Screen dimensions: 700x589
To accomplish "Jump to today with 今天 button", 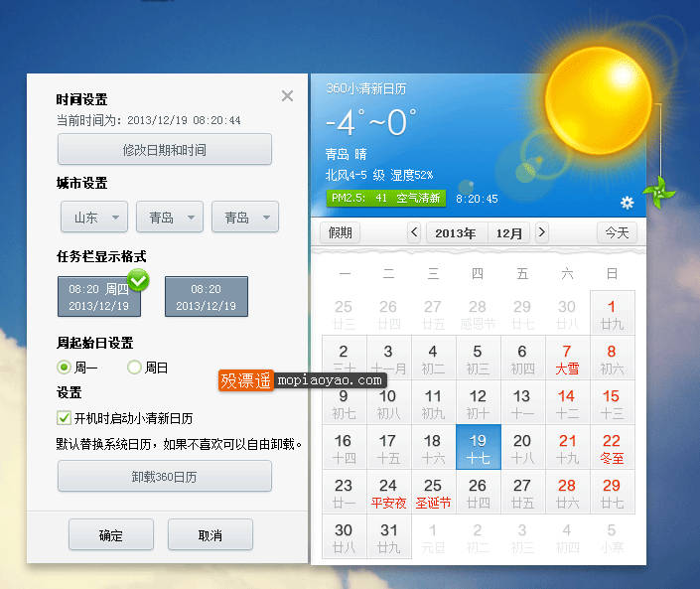I will 617,232.
